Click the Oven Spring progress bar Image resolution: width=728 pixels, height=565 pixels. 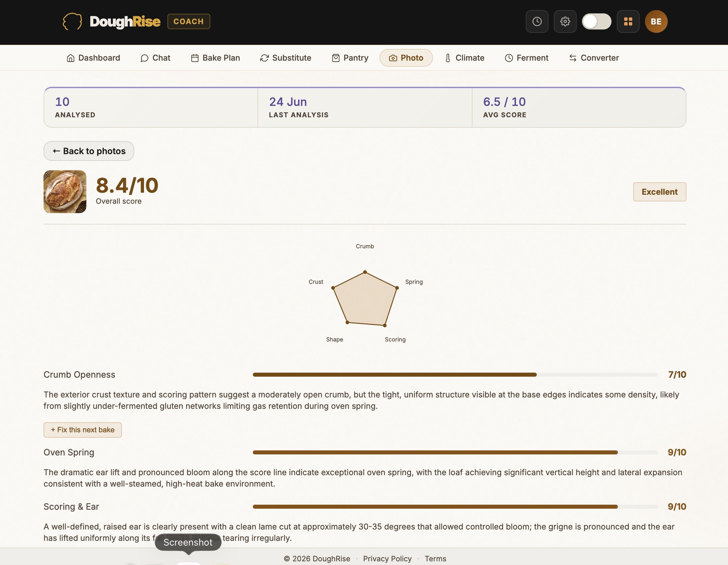tap(455, 452)
